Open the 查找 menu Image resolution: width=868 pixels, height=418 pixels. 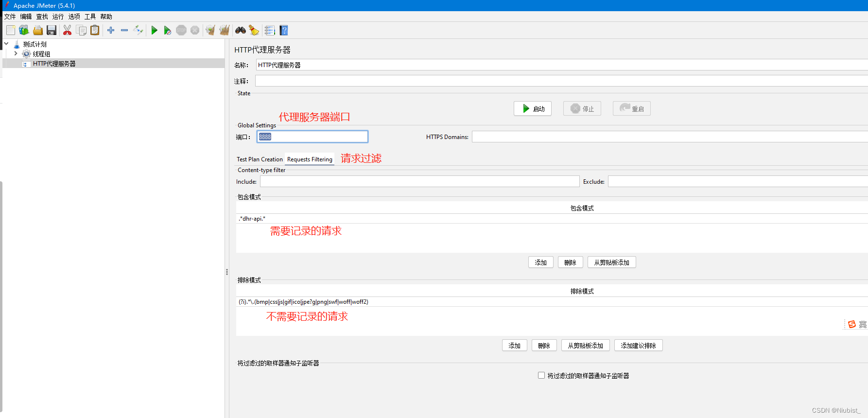coord(42,17)
